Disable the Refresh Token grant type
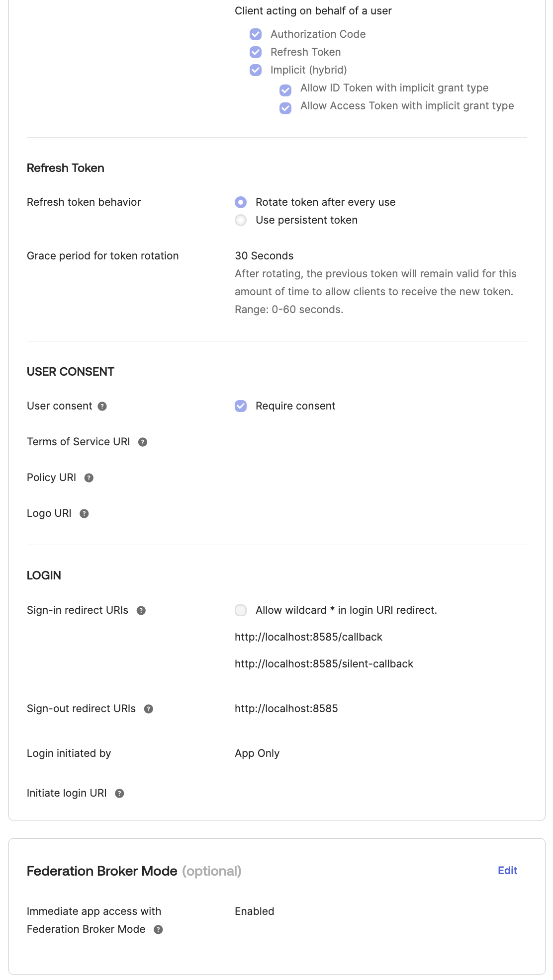Screen dimensions: 553x980 (x=256, y=52)
